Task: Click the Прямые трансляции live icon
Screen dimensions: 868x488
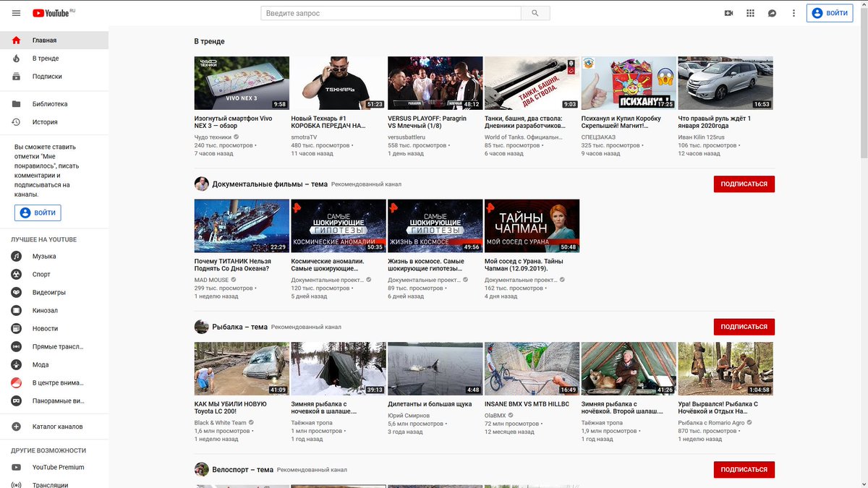Action: click(16, 347)
